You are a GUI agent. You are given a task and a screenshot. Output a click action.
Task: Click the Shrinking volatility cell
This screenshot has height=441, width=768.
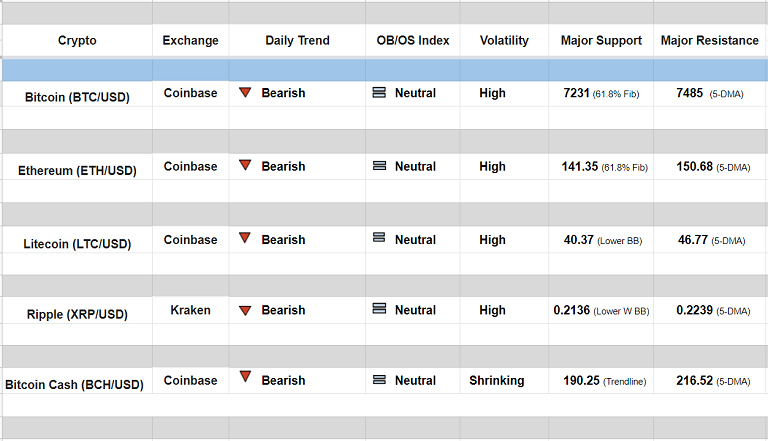tap(496, 380)
